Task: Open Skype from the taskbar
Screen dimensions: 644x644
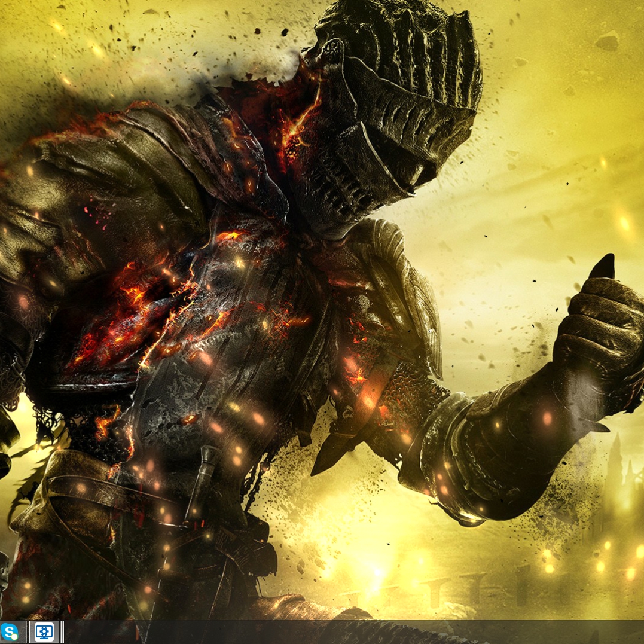Action: 9,631
